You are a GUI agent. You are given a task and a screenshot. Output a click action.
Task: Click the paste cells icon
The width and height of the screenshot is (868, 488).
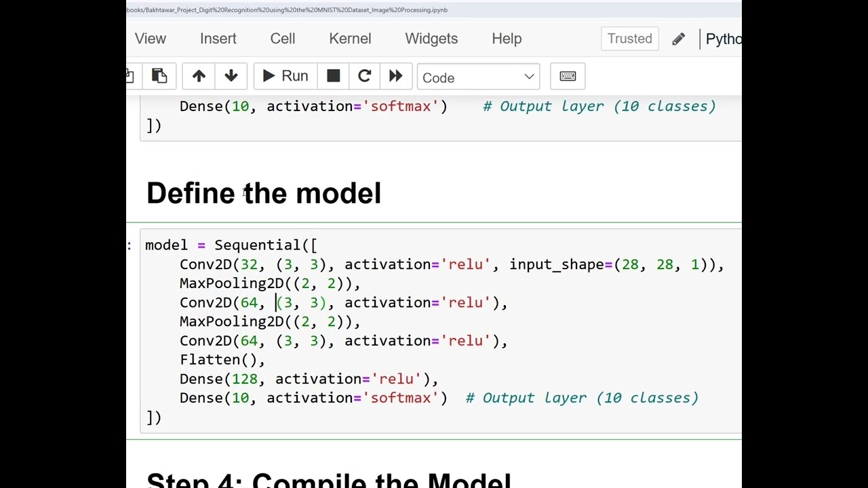click(x=159, y=76)
